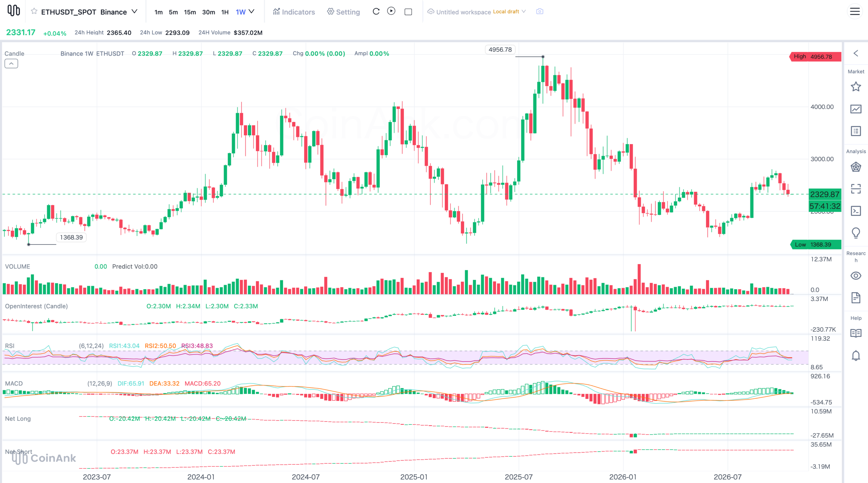Select the 1H timeframe
The width and height of the screenshot is (868, 483).
coord(225,12)
